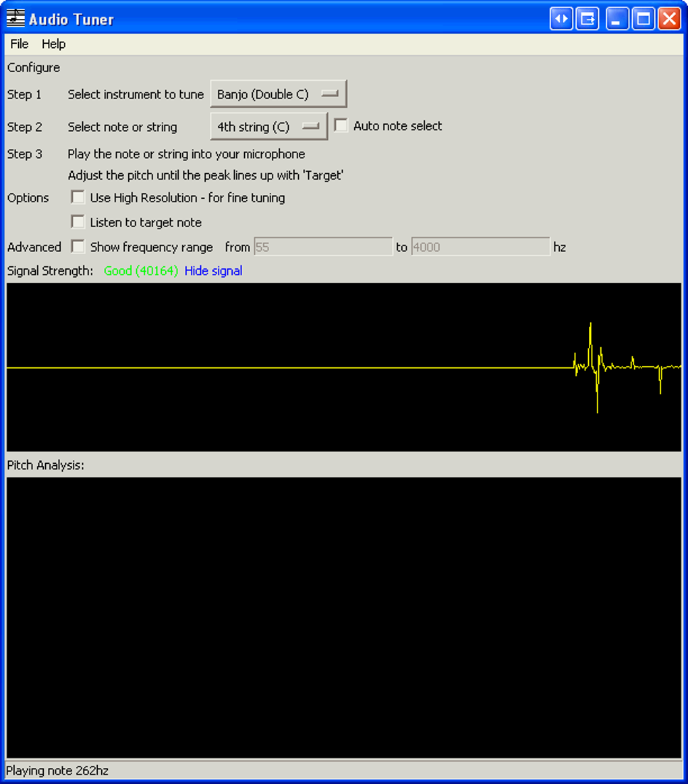Image resolution: width=688 pixels, height=784 pixels.
Task: Click 'Play the note or string into your microphone'
Action: coord(186,154)
